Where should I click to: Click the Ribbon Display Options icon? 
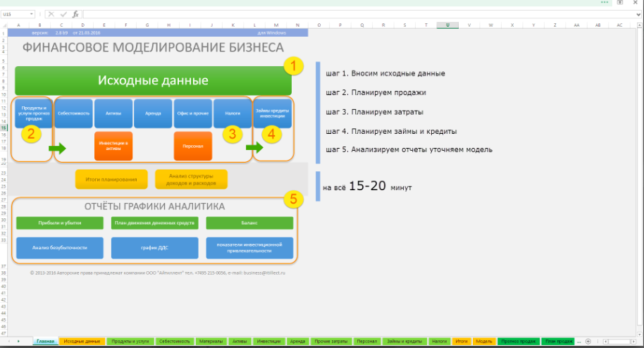[x=620, y=3]
